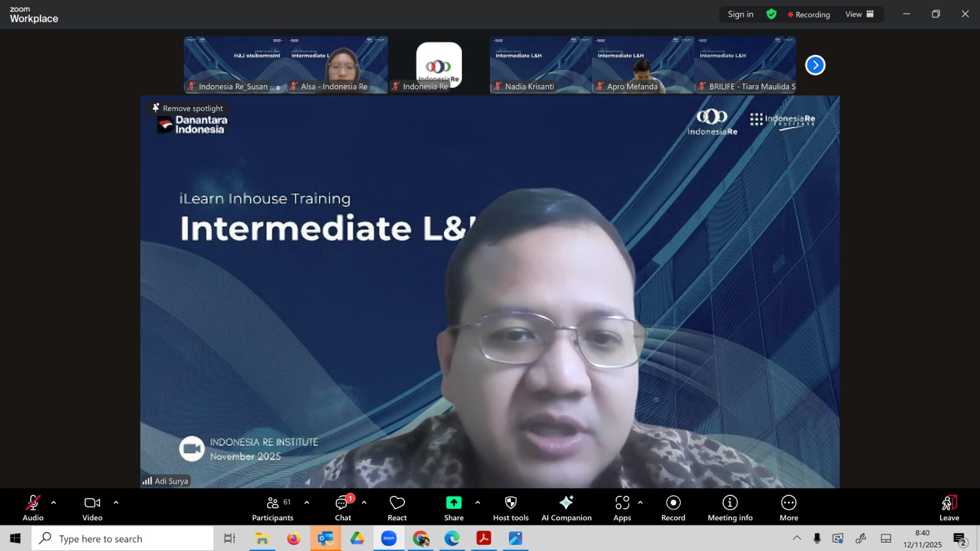The width and height of the screenshot is (980, 551).
Task: Toggle the Record button
Action: [x=673, y=508]
